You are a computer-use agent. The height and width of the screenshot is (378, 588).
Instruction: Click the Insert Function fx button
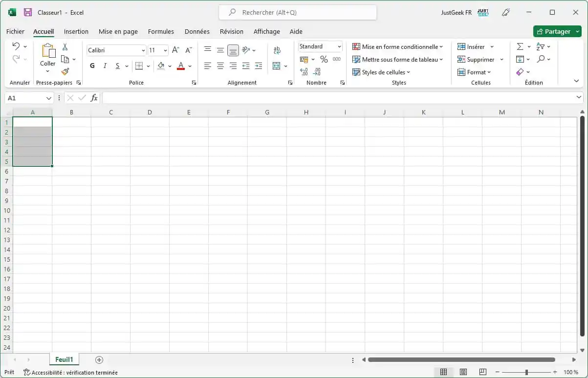(x=94, y=98)
